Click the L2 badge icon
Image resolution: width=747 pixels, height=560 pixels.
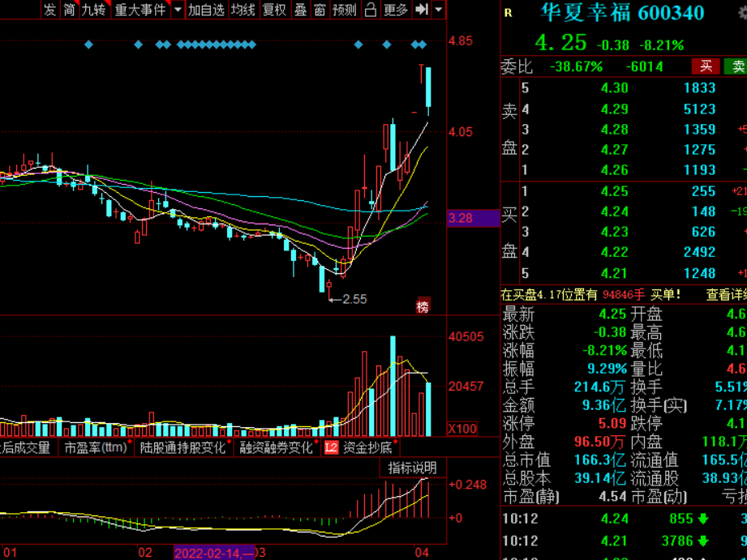(x=331, y=447)
